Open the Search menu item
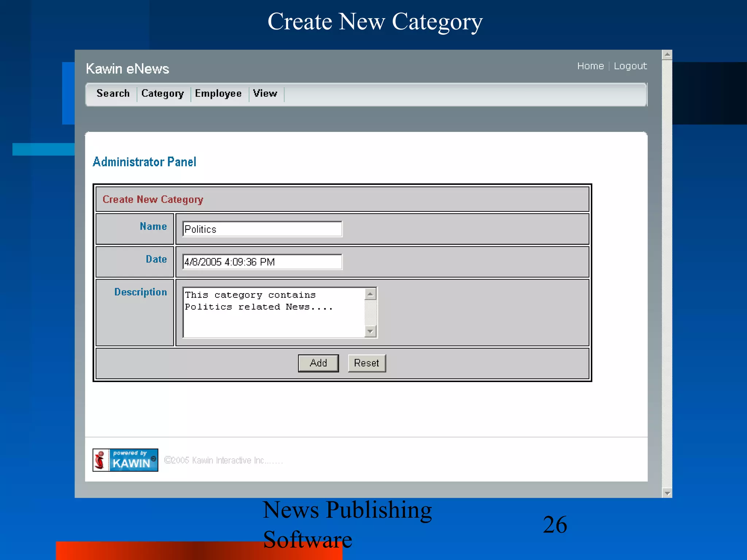The height and width of the screenshot is (560, 747). coord(113,93)
